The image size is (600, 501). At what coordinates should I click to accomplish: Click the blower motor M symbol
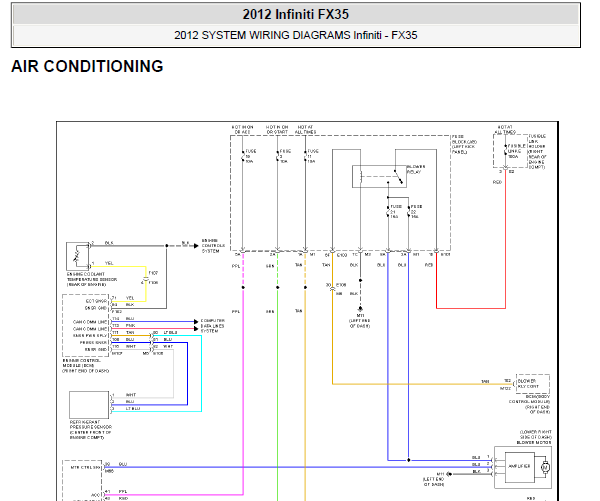[x=545, y=467]
